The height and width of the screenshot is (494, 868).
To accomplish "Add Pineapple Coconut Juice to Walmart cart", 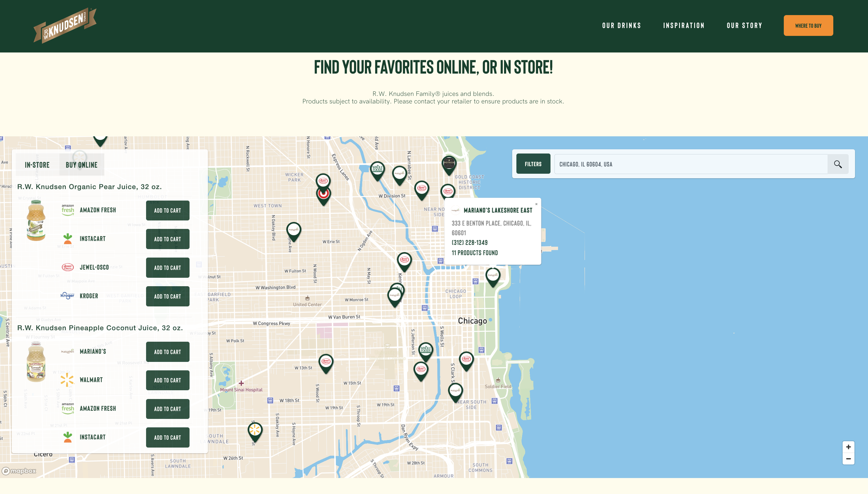I will [x=168, y=380].
